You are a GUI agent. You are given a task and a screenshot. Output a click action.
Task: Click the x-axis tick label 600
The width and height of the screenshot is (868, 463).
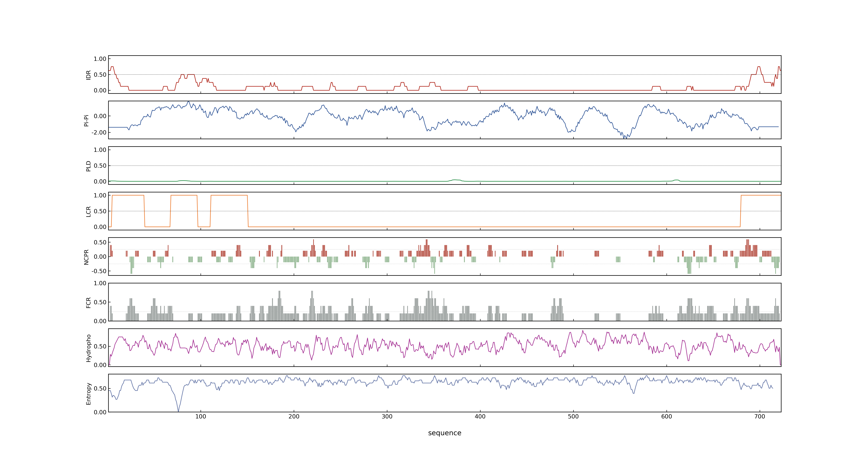point(666,416)
